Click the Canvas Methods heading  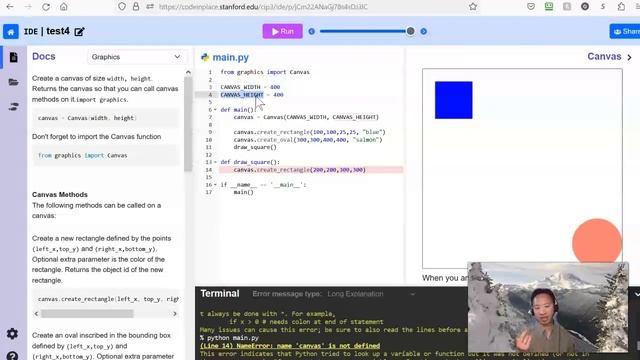(x=60, y=195)
